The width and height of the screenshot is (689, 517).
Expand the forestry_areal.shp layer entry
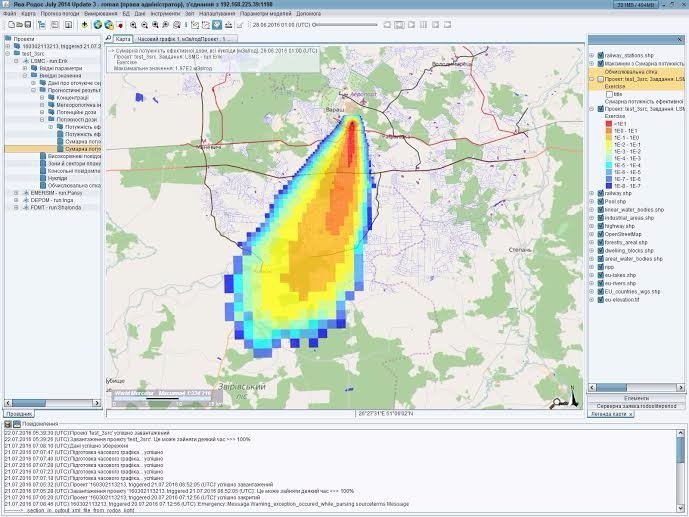(x=592, y=241)
